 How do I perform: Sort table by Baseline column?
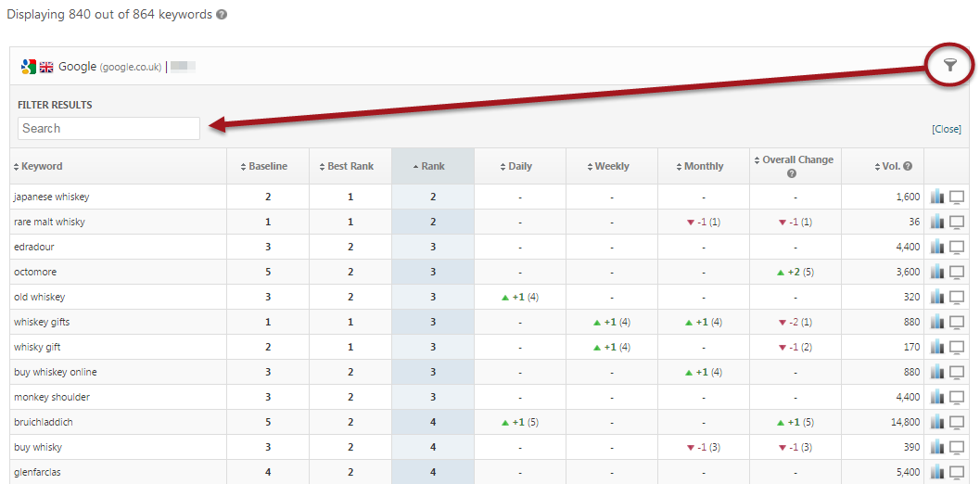263,166
